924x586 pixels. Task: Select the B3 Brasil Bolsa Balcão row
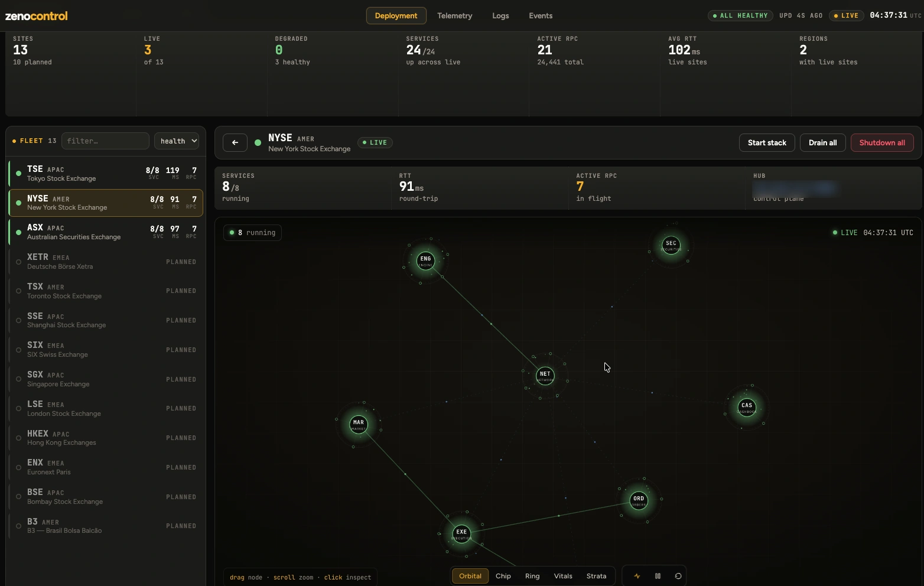(106, 526)
